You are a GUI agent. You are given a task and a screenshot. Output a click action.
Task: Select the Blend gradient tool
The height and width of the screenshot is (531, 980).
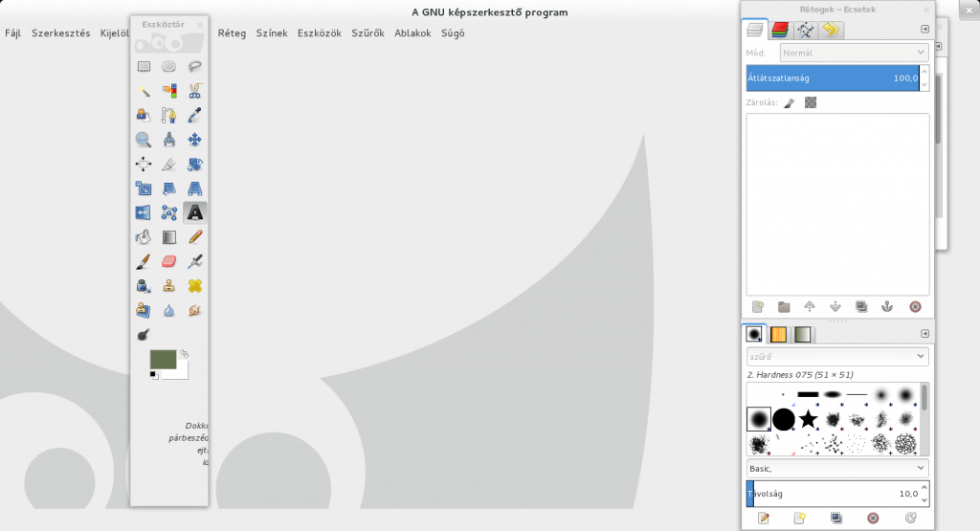point(168,236)
